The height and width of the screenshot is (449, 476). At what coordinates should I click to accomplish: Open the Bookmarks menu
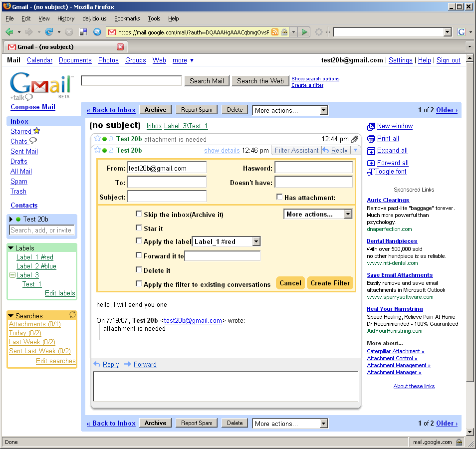tap(127, 18)
